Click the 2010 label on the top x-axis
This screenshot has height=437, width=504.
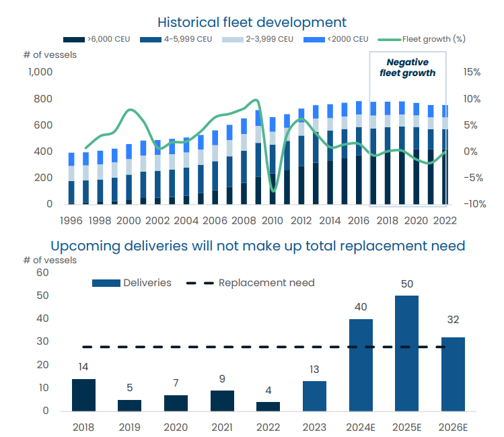pyautogui.click(x=273, y=220)
